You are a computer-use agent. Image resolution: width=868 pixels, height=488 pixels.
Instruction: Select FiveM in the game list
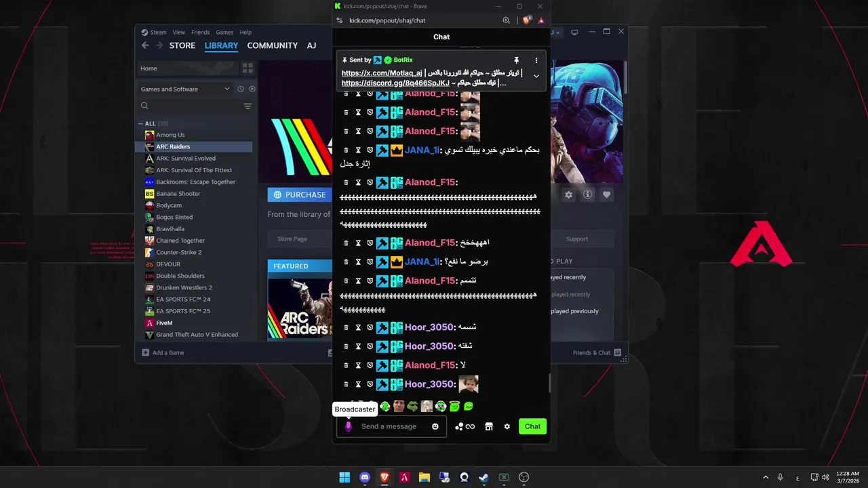(195, 323)
